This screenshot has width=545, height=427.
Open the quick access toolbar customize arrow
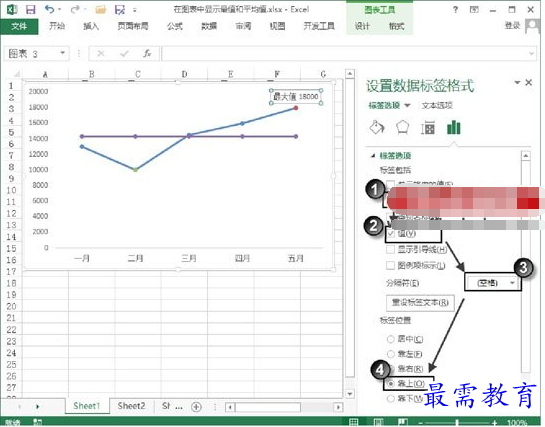135,10
